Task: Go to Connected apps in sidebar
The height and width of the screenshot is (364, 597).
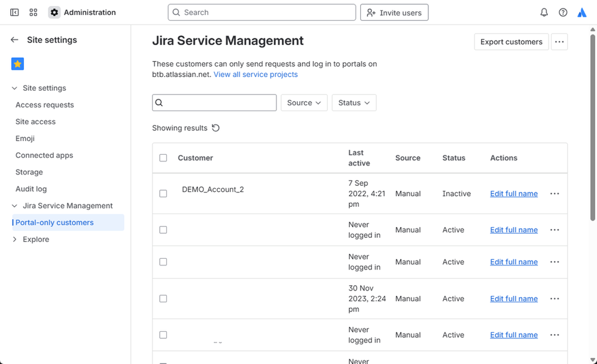Action: [44, 155]
